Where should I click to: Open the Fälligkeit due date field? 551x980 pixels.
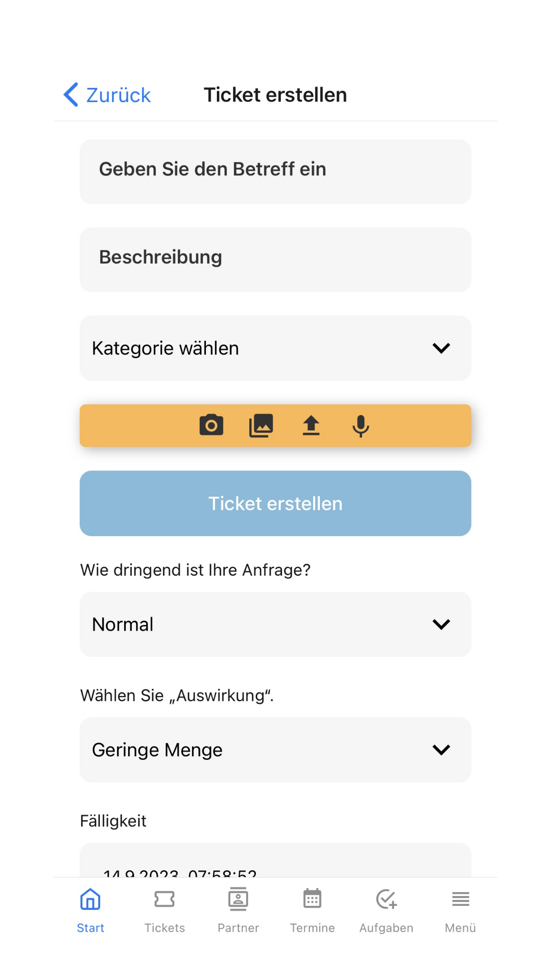(275, 860)
